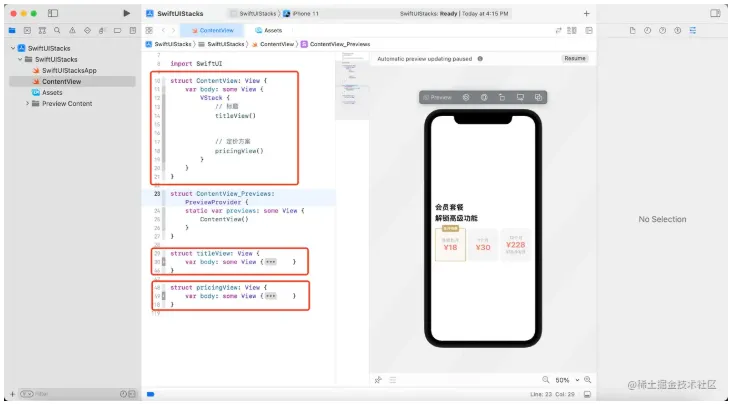Open the History inspector
This screenshot has width=730, height=404.
647,31
